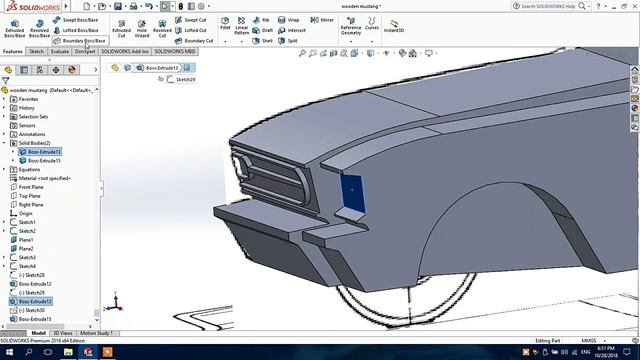Screen dimensions: 640x360
Task: Open ConfigurationManager tab
Action: point(40,70)
